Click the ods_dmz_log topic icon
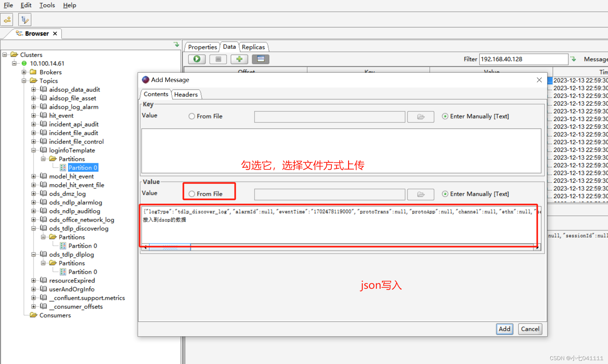The height and width of the screenshot is (364, 608). pyautogui.click(x=43, y=194)
